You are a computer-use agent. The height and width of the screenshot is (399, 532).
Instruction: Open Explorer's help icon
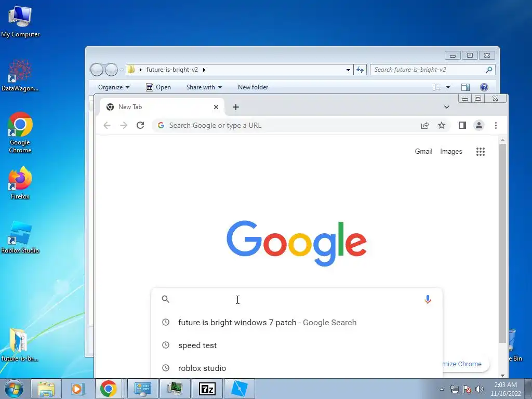coord(484,87)
